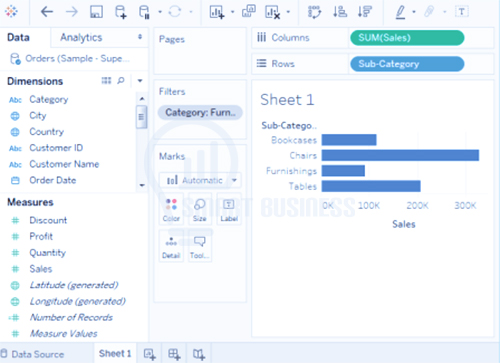Click the Add new data source icon
This screenshot has height=363, width=500.
[x=121, y=12]
